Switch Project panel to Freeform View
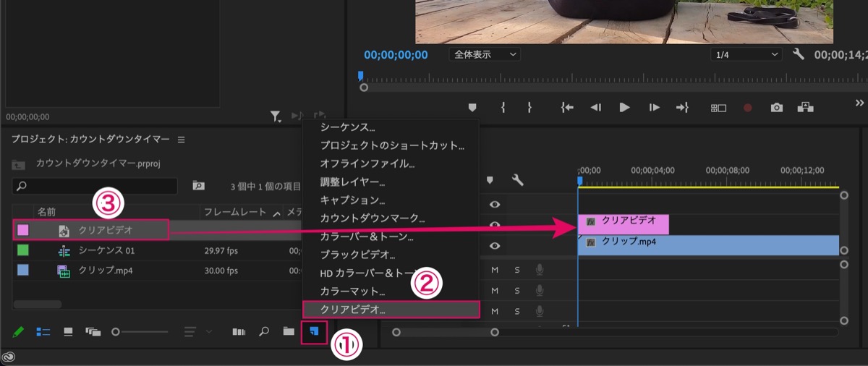Image resolution: width=868 pixels, height=366 pixels. (93, 332)
